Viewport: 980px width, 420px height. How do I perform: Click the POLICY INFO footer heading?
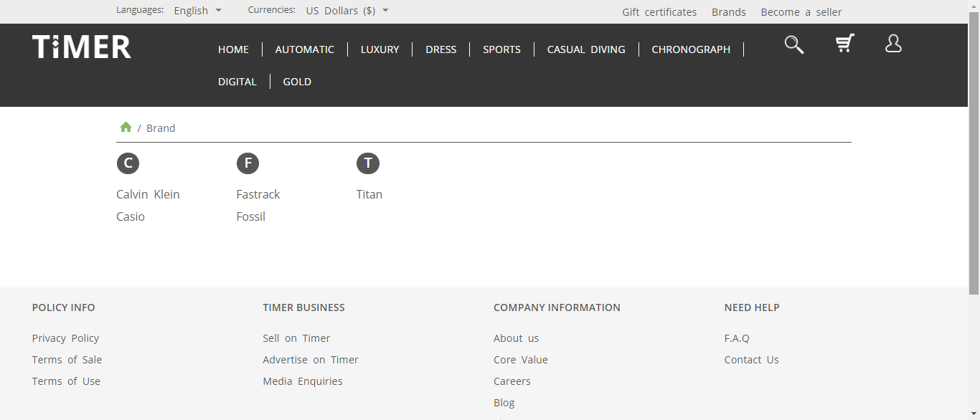pyautogui.click(x=63, y=307)
